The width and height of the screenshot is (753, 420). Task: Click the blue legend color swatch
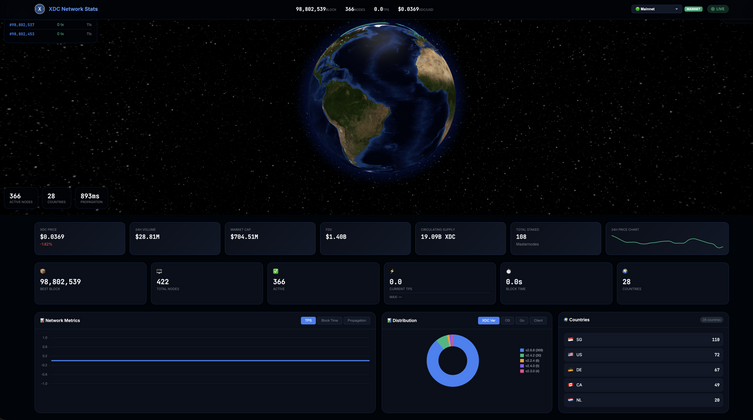click(x=522, y=350)
